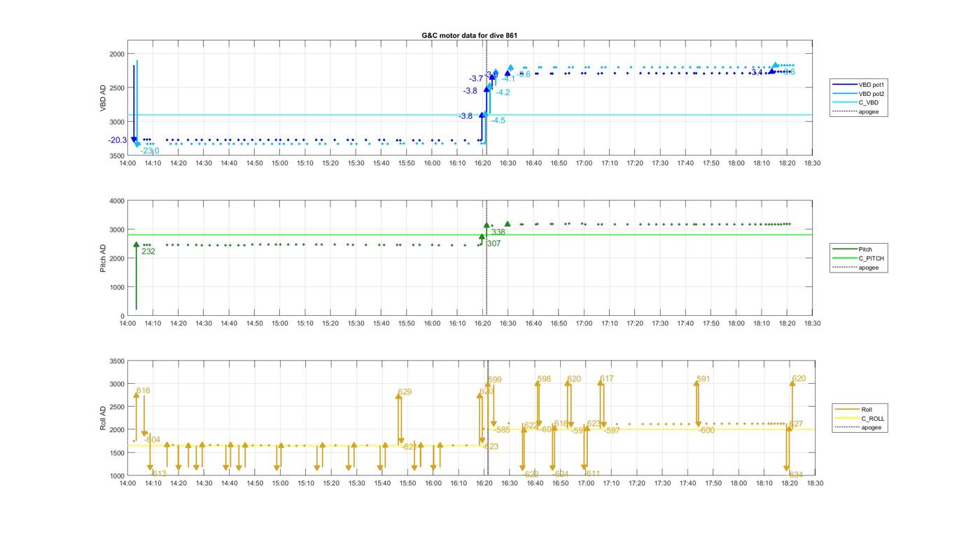
Task: Click the 627 annotation in the Roll plot
Action: (x=796, y=424)
